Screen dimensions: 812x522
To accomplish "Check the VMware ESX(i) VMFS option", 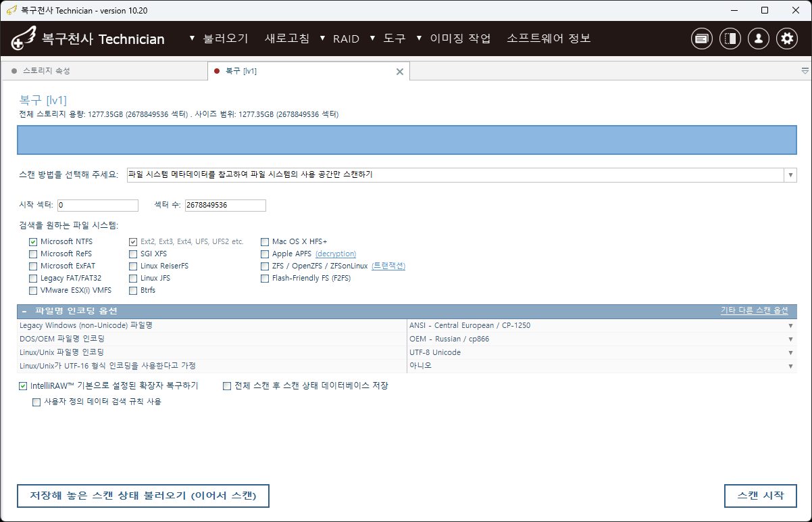I will click(x=33, y=290).
